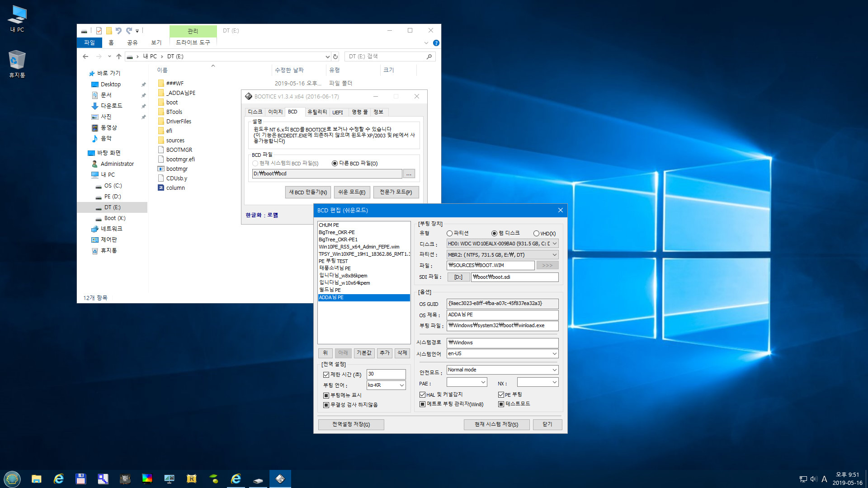Launch the first Internet Explorer taskbar icon
Screen dimensions: 868x488
coord(59,479)
